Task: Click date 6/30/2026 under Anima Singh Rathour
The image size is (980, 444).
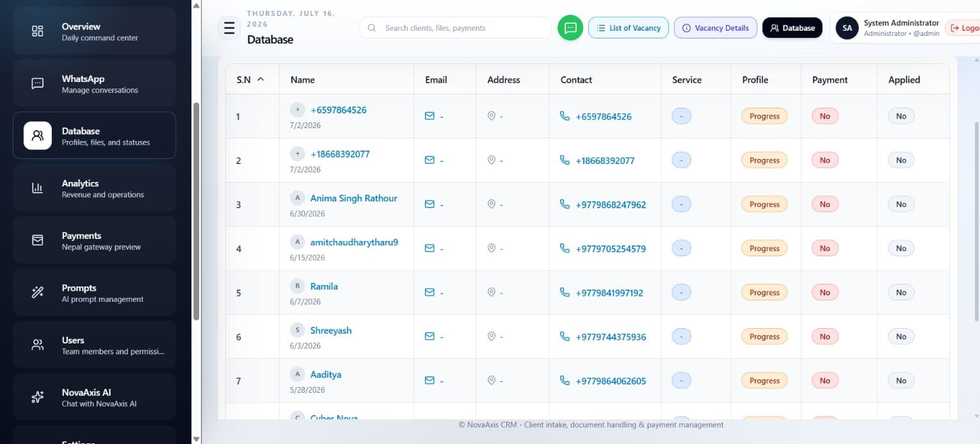Action: pos(307,213)
